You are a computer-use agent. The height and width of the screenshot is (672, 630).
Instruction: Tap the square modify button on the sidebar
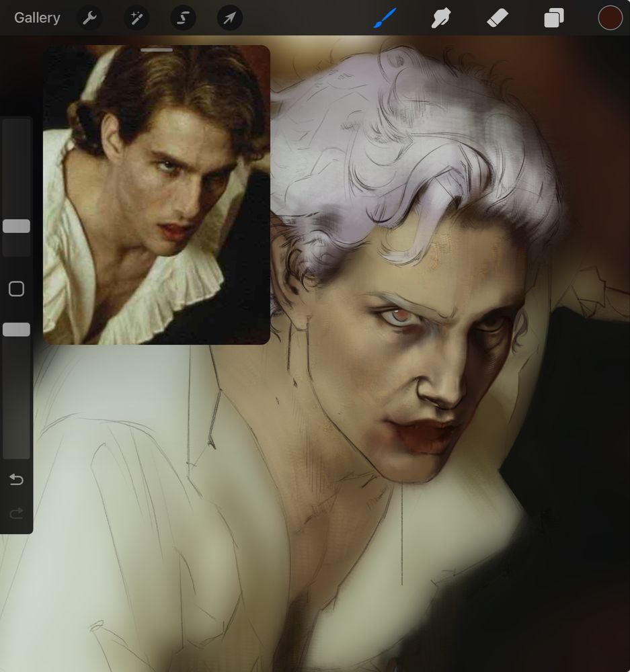point(15,288)
